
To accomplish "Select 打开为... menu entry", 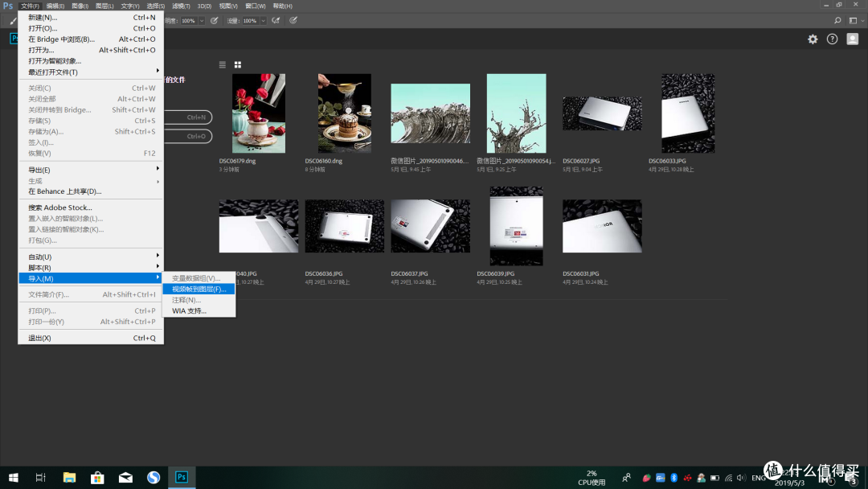I will [92, 50].
